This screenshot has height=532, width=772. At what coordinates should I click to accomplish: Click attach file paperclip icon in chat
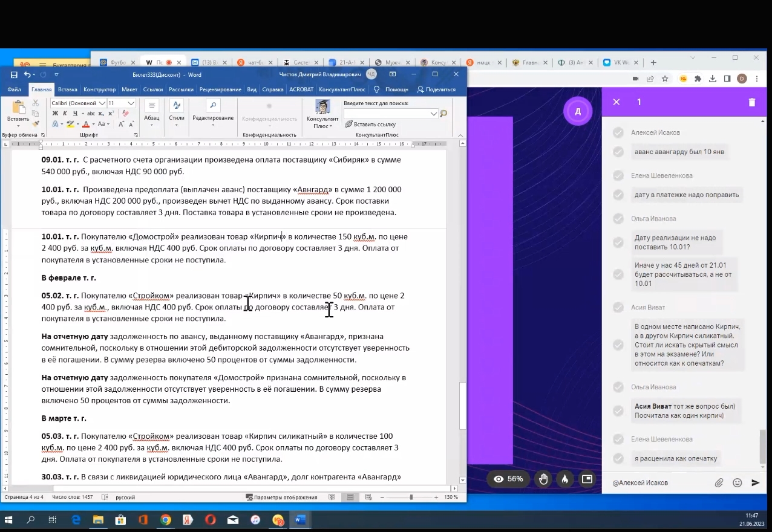tap(719, 482)
